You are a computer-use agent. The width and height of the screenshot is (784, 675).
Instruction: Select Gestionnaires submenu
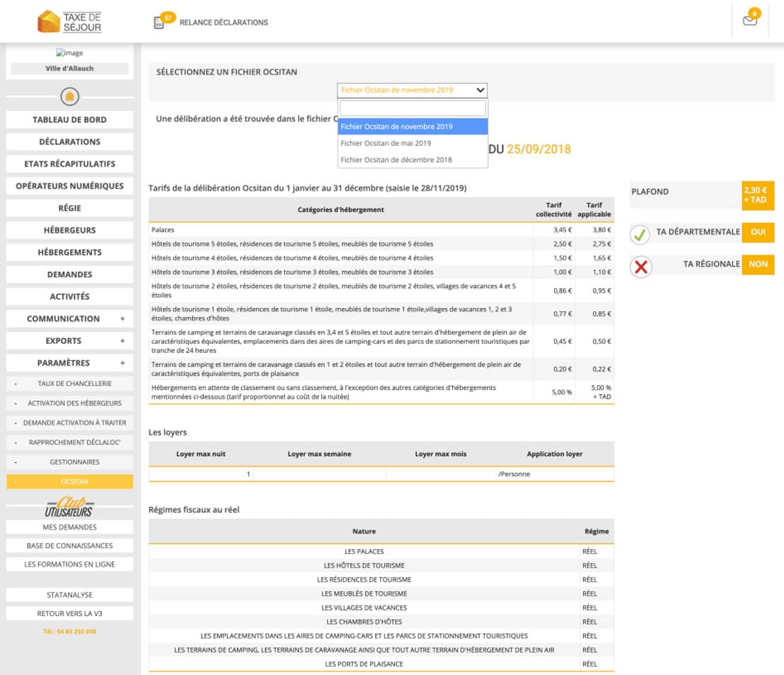(x=69, y=462)
